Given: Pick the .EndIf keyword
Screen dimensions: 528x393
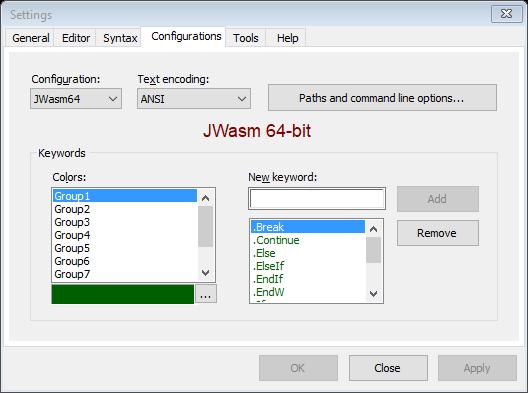Looking at the screenshot, I should click(x=308, y=279).
